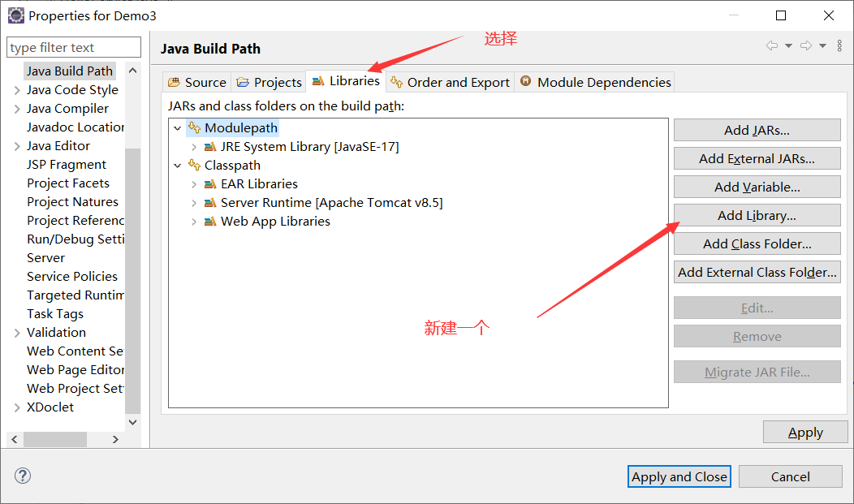Collapse the Modulepath tree node
Screen dimensions: 854x504
click(x=177, y=128)
